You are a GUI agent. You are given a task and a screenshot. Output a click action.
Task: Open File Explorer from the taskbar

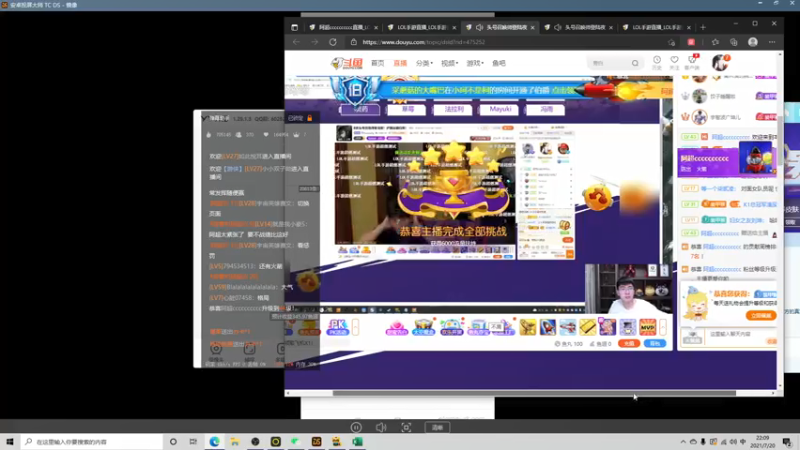point(235,441)
